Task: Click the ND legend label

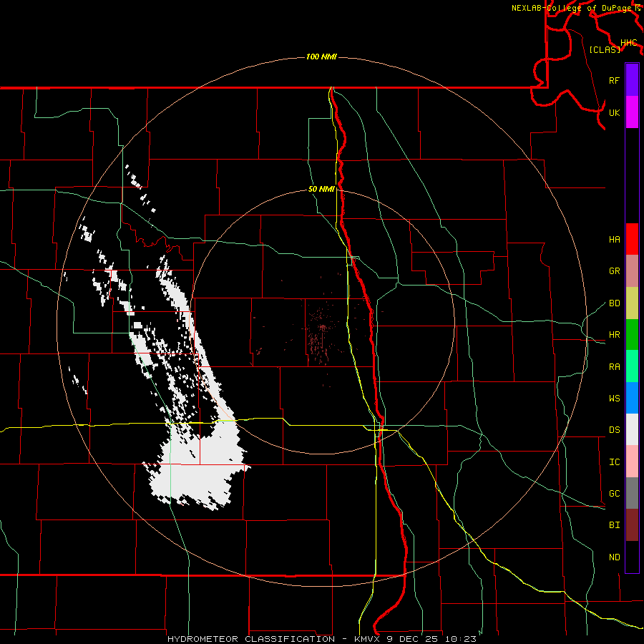Action: 615,557
